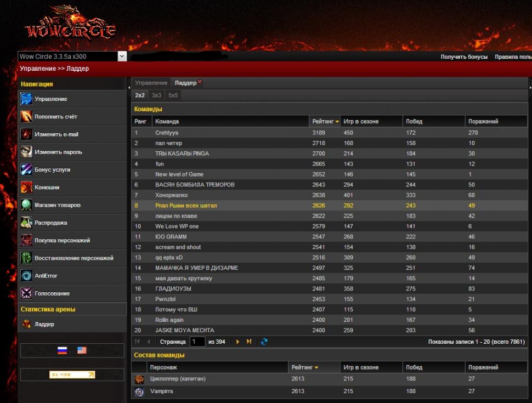
Task: Open Ладдер under Статистика арены
Action: [x=44, y=324]
